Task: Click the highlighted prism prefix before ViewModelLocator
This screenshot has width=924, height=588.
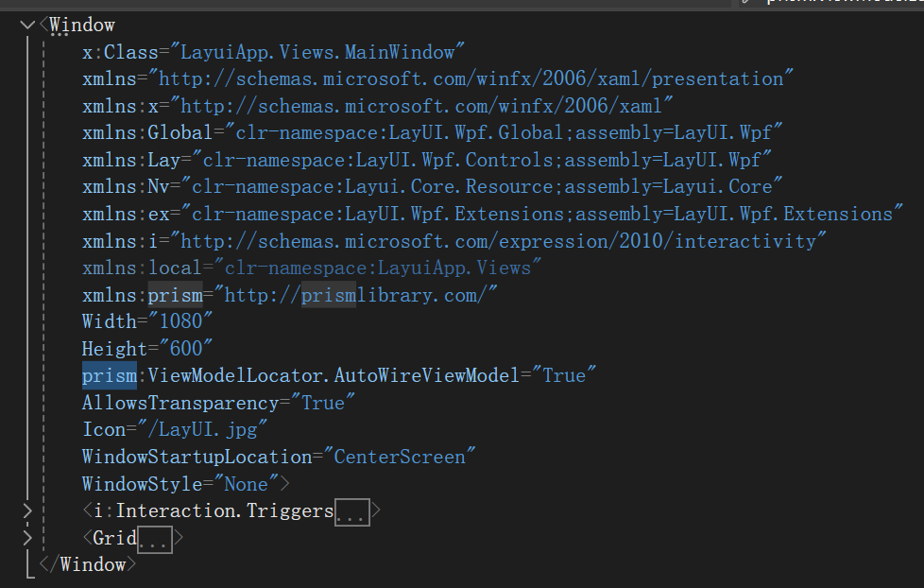Action: pos(109,375)
